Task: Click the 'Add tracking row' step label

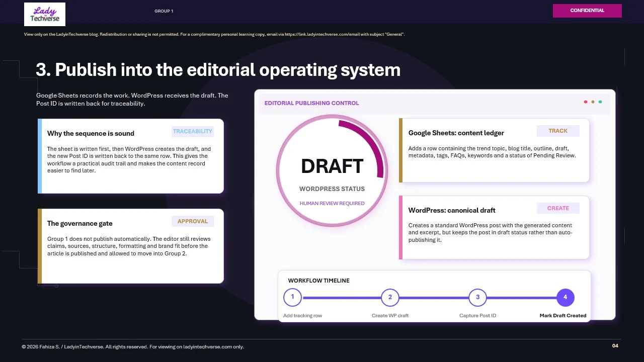Action: (x=303, y=316)
